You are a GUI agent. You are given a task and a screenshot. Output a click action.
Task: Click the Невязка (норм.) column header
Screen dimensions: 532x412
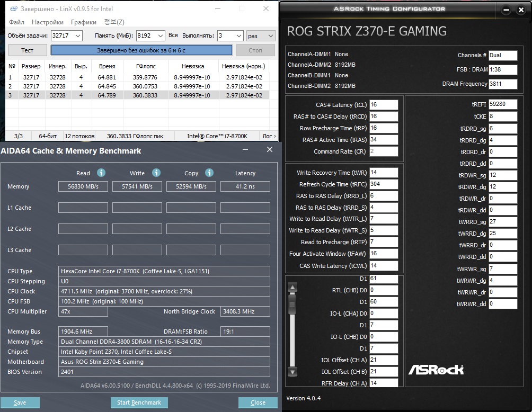(244, 66)
